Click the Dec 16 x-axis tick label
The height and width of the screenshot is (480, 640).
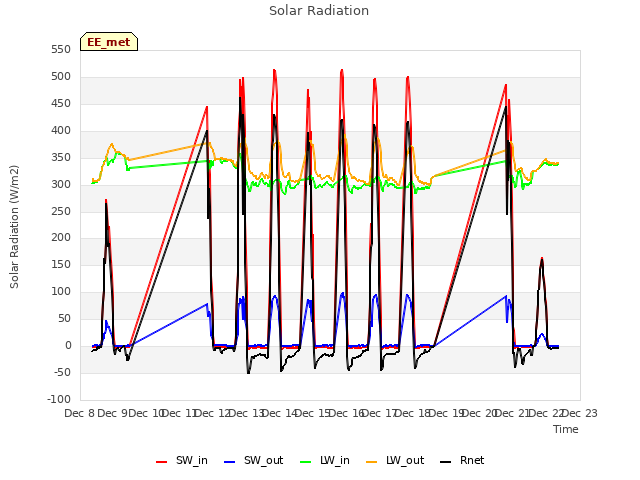(346, 413)
